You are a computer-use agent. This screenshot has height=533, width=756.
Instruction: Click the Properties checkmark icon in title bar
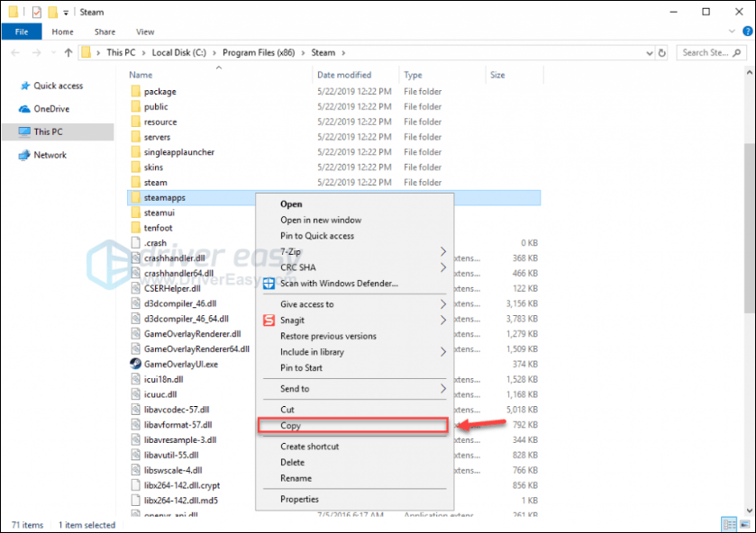click(x=36, y=13)
